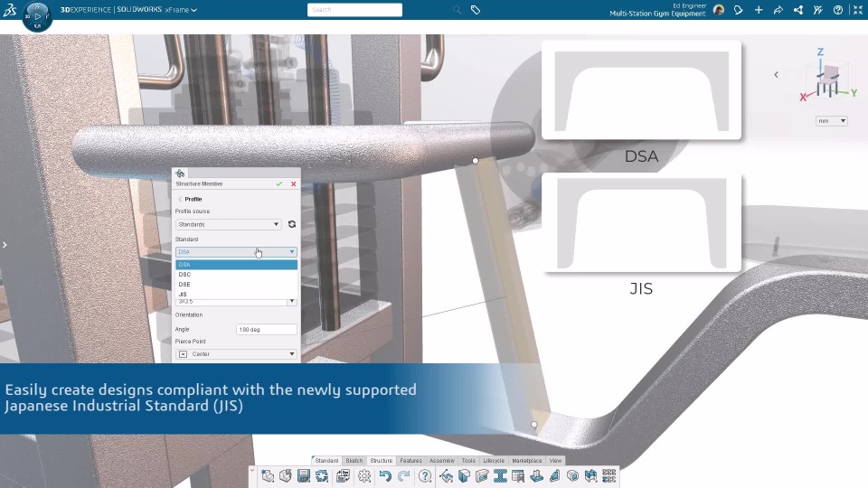Viewport: 868px width, 488px height.
Task: Open the tag icon in top bar
Action: click(x=476, y=9)
